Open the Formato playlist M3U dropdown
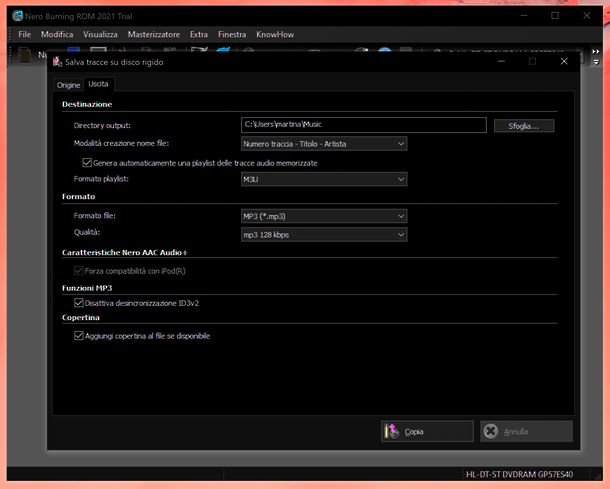Screen dimensions: 610x489 [324, 179]
